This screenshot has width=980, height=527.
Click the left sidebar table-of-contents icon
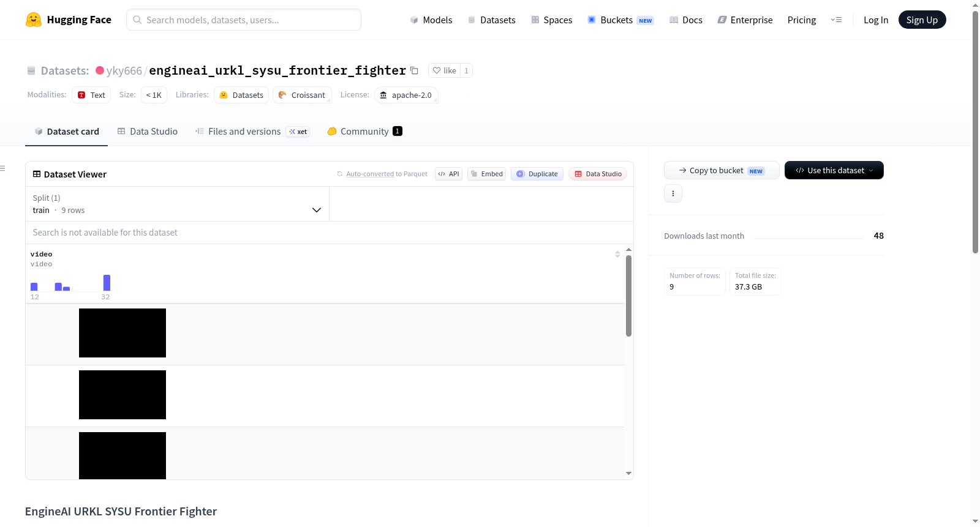3,168
